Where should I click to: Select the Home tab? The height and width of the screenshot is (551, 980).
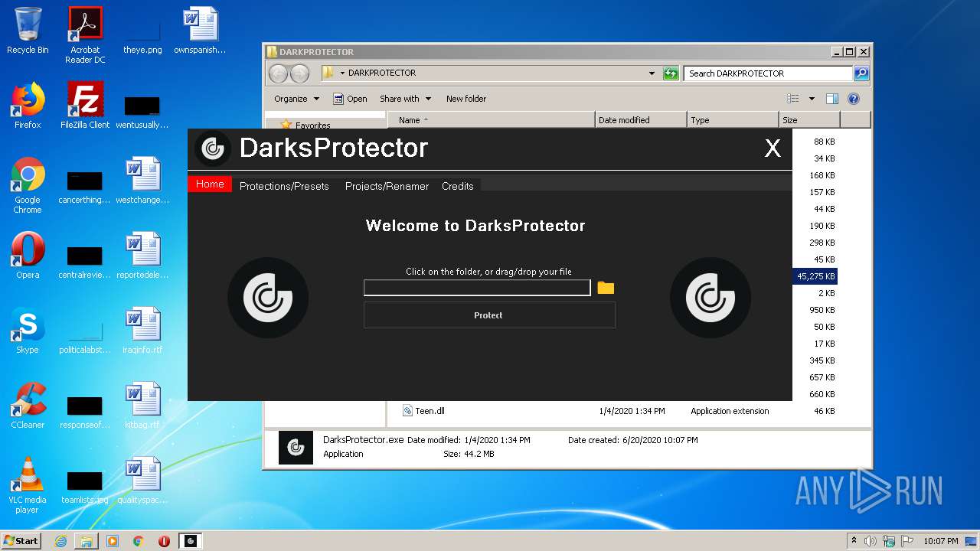point(210,184)
